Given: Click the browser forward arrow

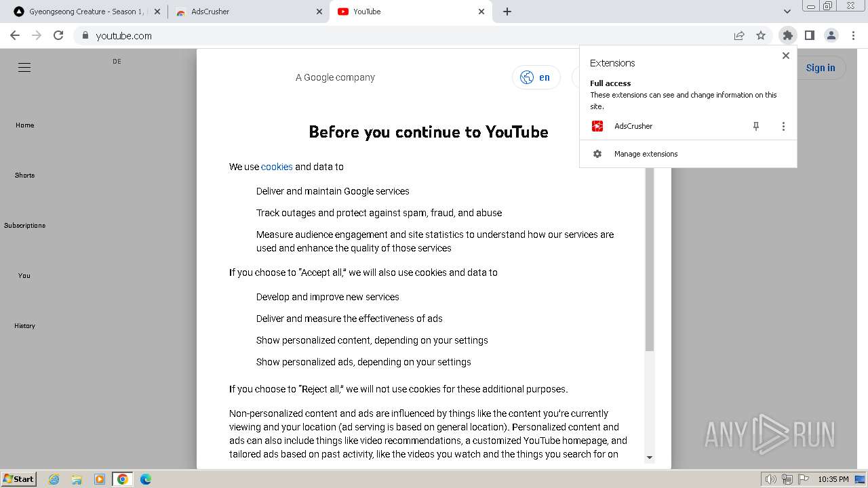Looking at the screenshot, I should (37, 35).
